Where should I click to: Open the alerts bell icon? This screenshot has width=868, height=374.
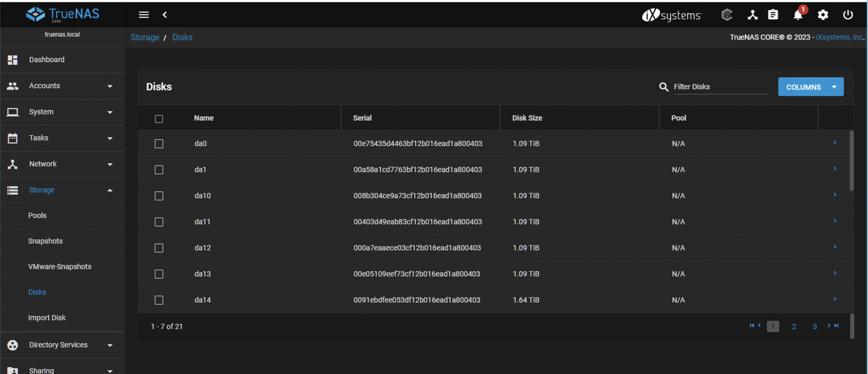tap(798, 15)
